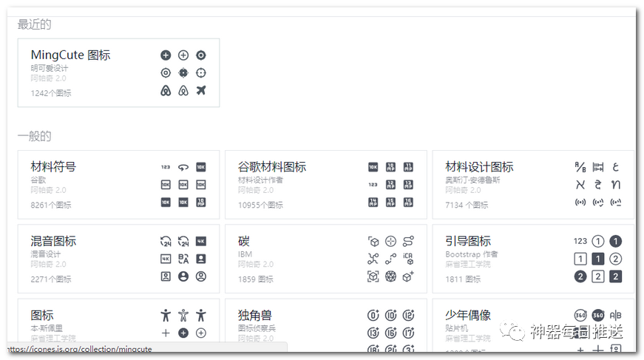Screen dimensions: 644x360
Task: Click filled plus circle icon in MingCute card
Action: (166, 55)
